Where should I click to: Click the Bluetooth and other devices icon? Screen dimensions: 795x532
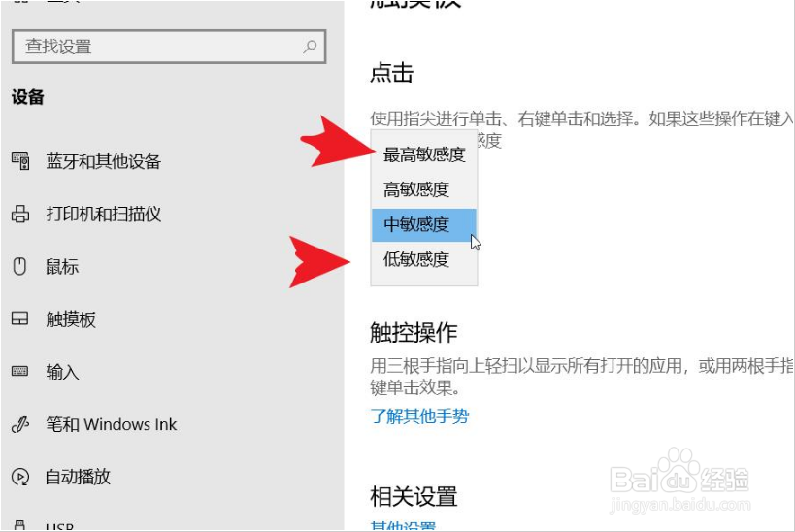tap(20, 161)
